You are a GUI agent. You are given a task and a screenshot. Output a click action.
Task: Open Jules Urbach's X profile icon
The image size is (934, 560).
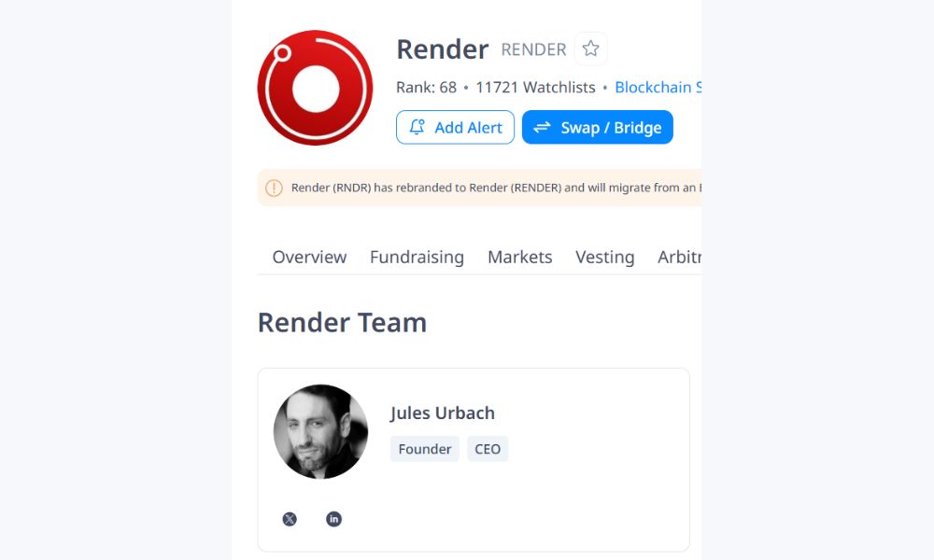point(290,519)
